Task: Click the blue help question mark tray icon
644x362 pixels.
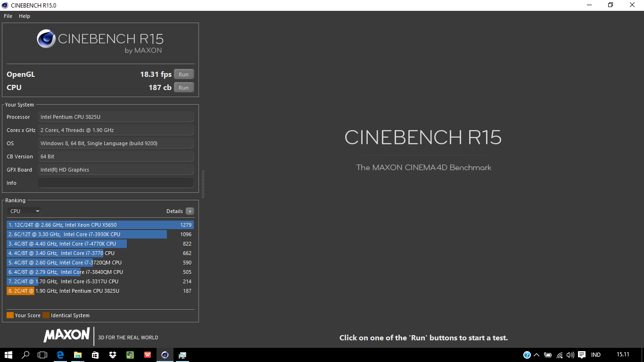Action: (x=527, y=355)
